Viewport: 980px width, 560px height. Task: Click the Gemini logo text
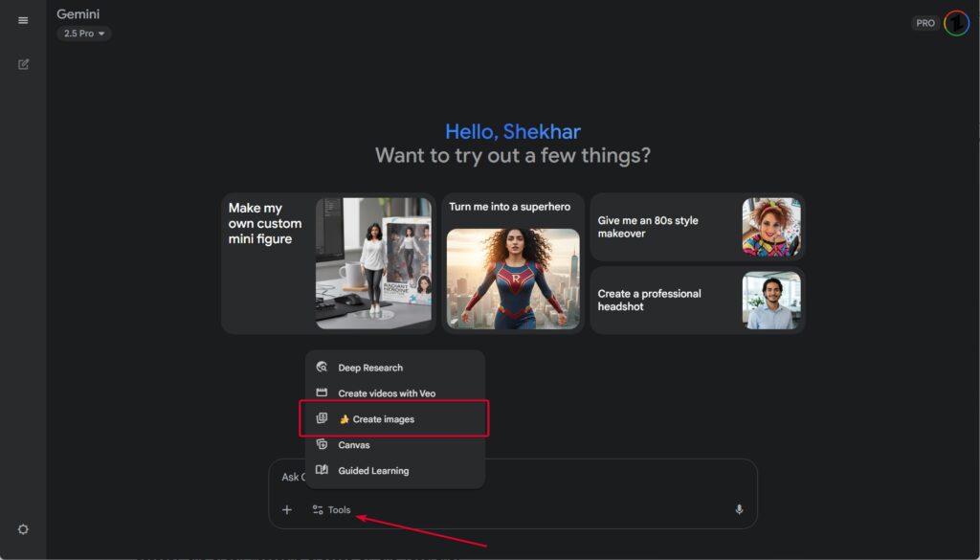coord(78,14)
